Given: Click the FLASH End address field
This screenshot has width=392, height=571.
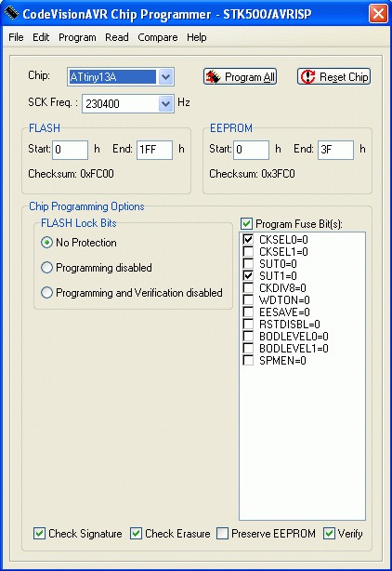Looking at the screenshot, I should tap(154, 150).
